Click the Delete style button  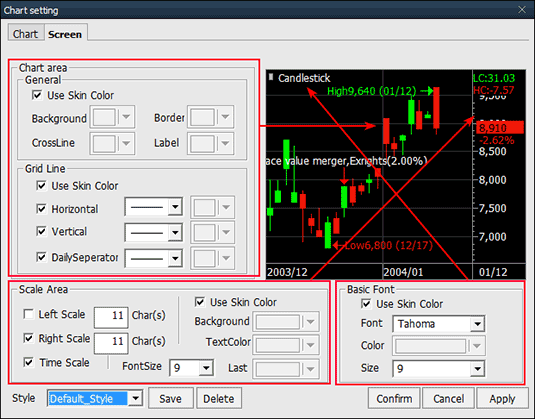pos(219,398)
